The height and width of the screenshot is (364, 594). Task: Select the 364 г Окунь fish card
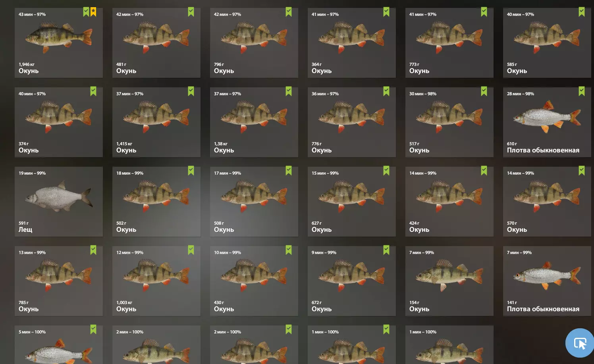[352, 43]
